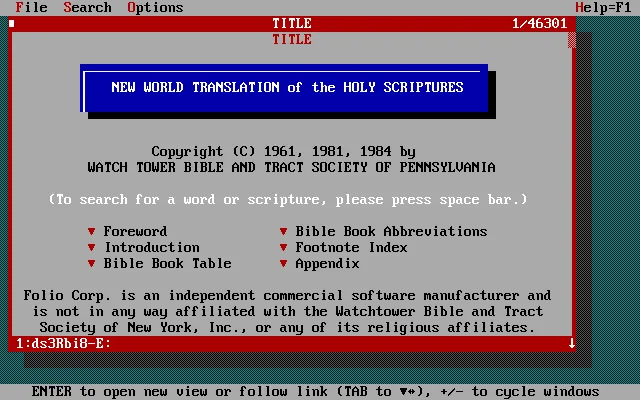Click the Folio Corp. disclaimer first line
Screen dimensions: 640x400
(x=287, y=296)
